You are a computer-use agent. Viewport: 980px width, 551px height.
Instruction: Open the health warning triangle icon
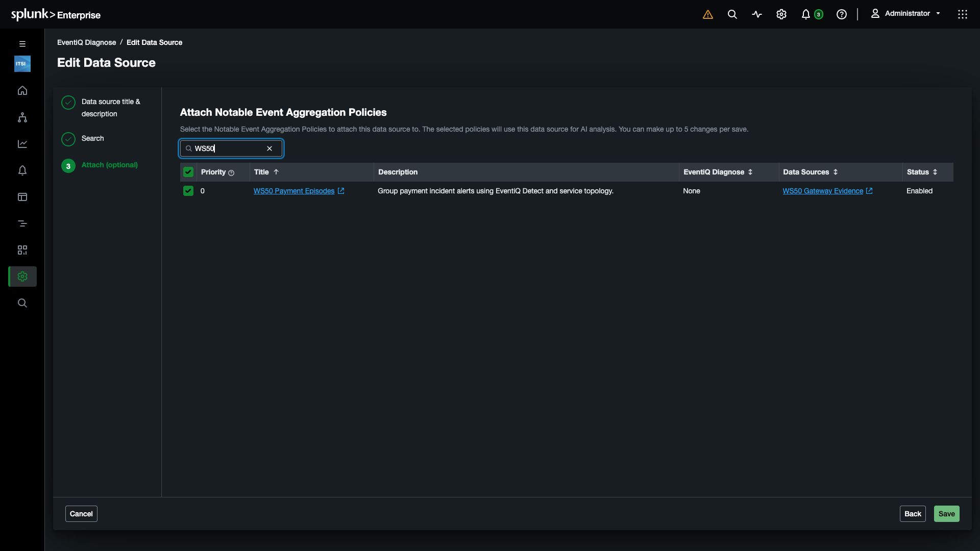(x=707, y=14)
